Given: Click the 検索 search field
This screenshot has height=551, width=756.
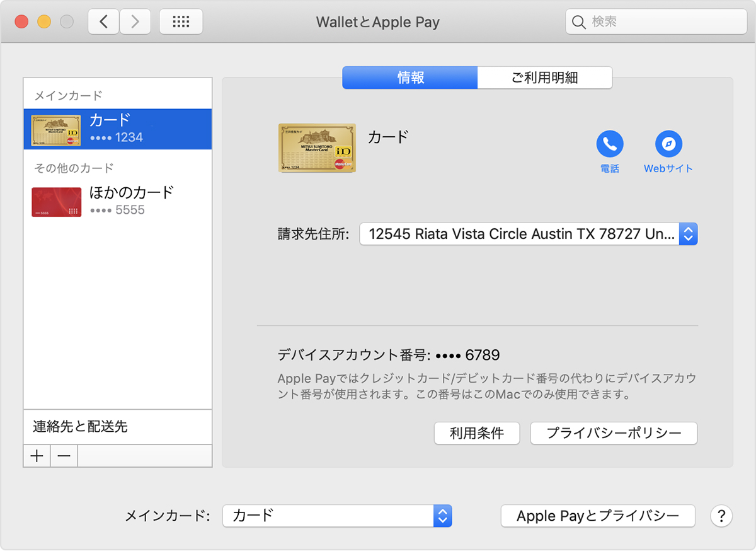Looking at the screenshot, I should [656, 22].
